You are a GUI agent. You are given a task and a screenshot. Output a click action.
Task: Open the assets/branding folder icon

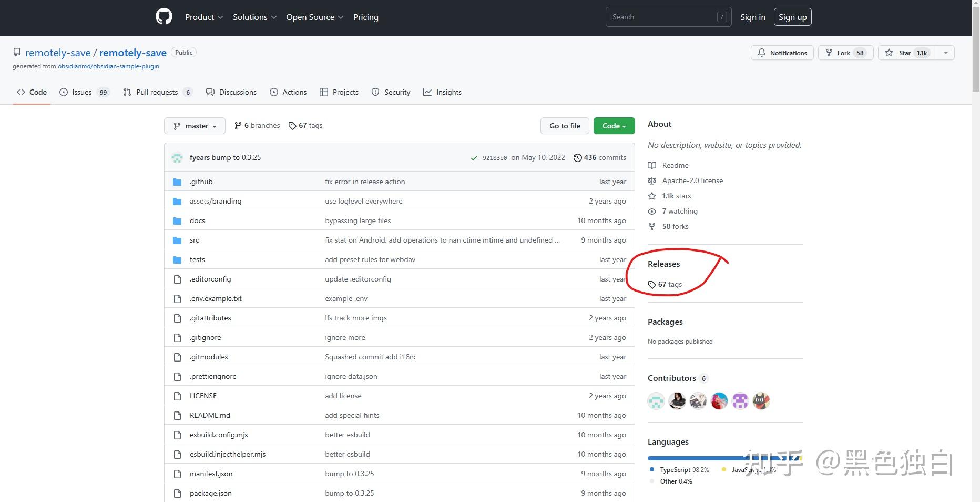(177, 201)
